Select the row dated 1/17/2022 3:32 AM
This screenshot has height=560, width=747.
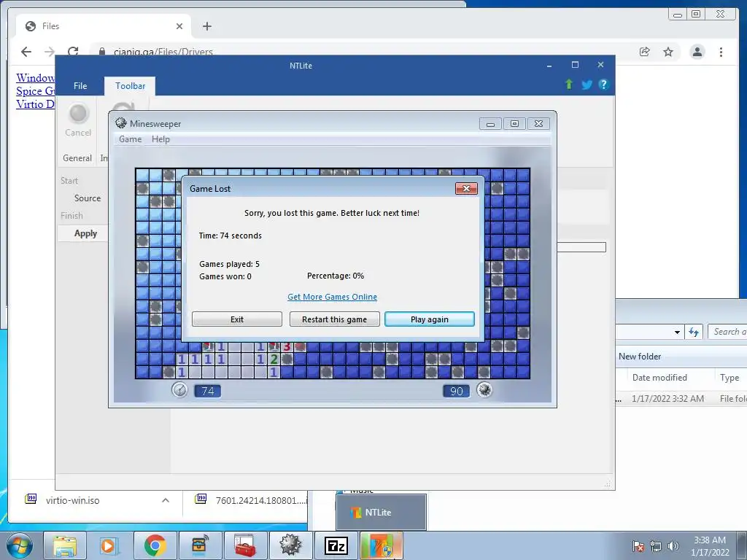(681, 399)
